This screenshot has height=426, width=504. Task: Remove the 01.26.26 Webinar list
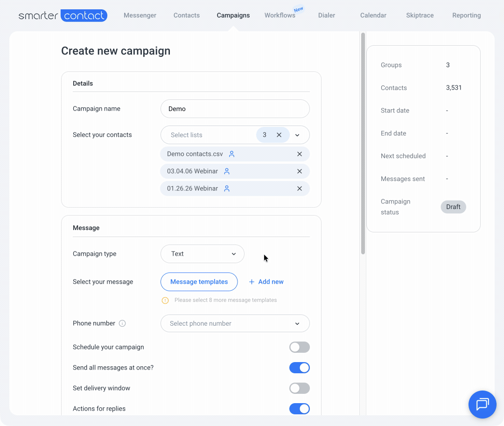coord(300,189)
